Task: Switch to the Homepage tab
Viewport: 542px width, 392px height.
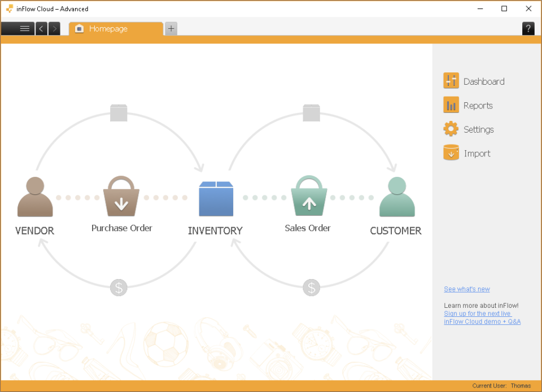Action: tap(116, 29)
